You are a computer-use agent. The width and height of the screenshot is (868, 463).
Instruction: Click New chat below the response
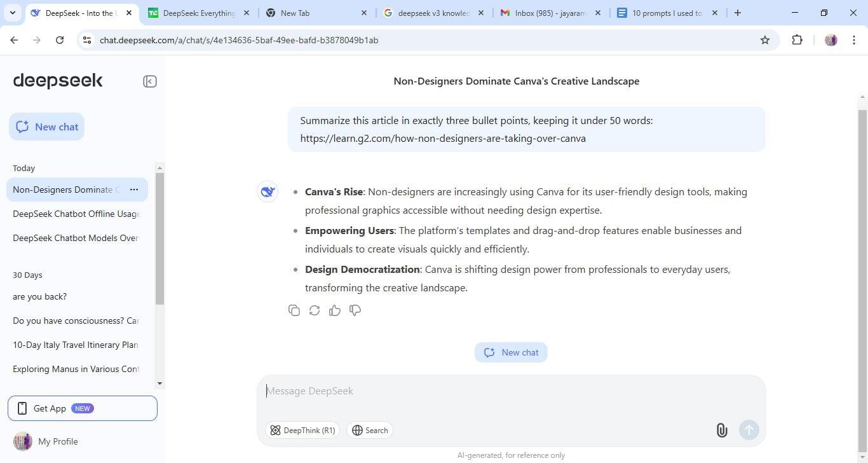click(x=511, y=352)
